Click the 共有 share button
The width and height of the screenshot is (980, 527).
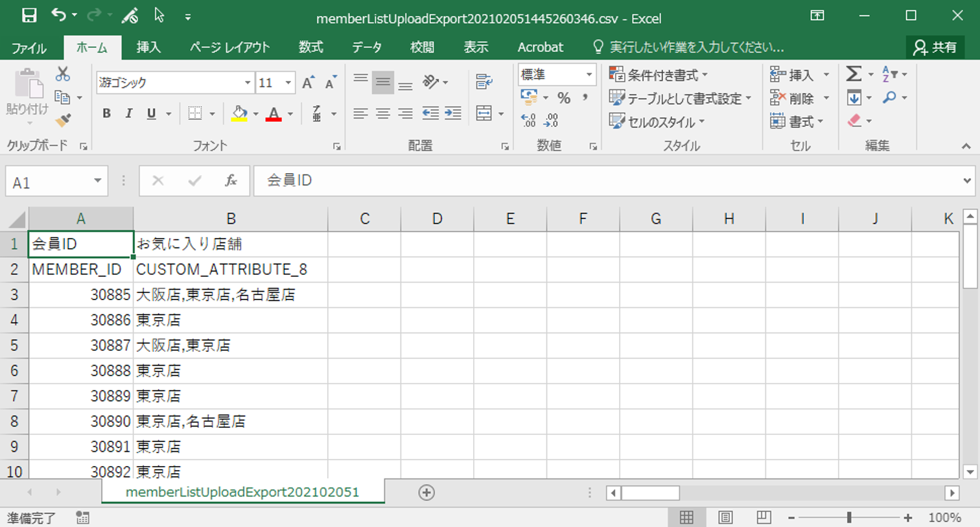(x=935, y=47)
